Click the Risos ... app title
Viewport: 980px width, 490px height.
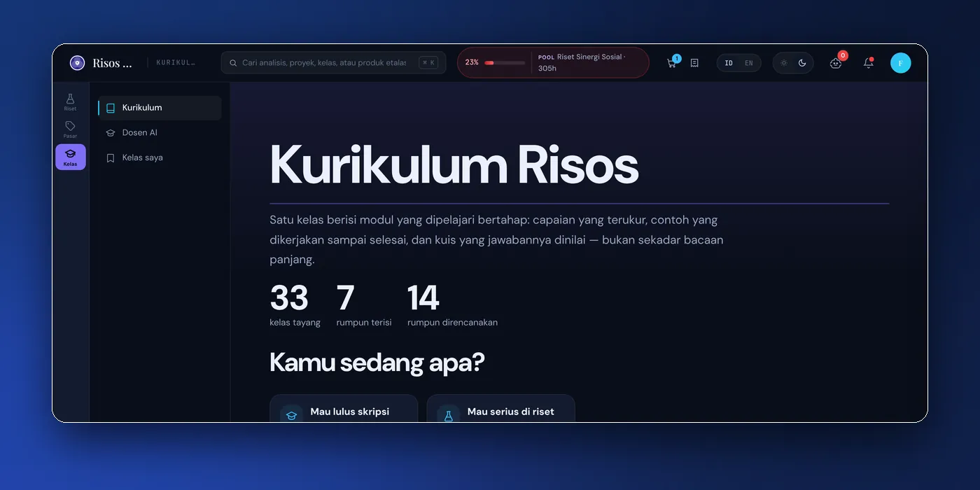[112, 63]
